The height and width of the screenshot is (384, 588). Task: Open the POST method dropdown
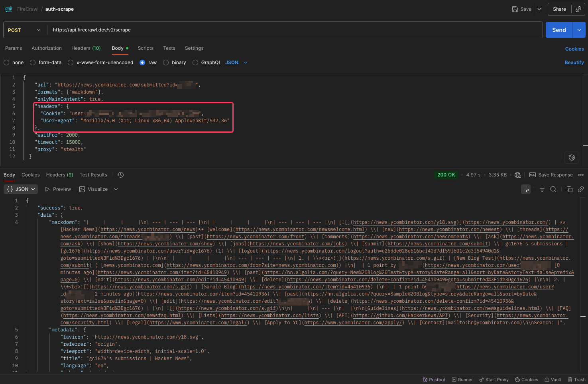[x=24, y=30]
